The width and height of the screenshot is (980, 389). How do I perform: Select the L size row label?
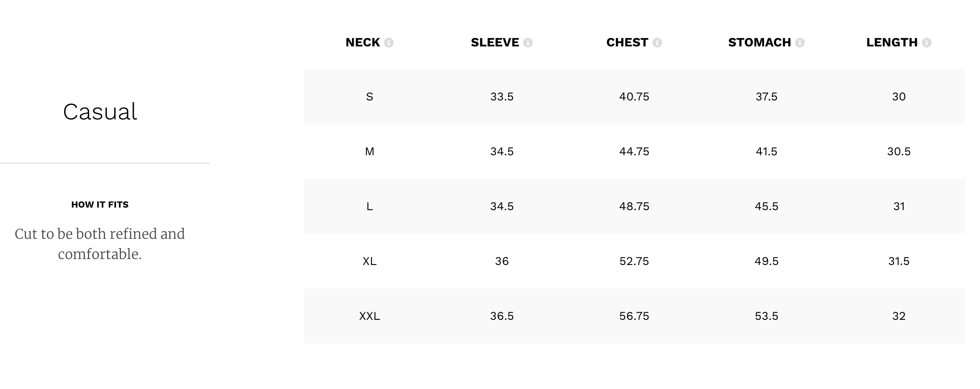(369, 207)
